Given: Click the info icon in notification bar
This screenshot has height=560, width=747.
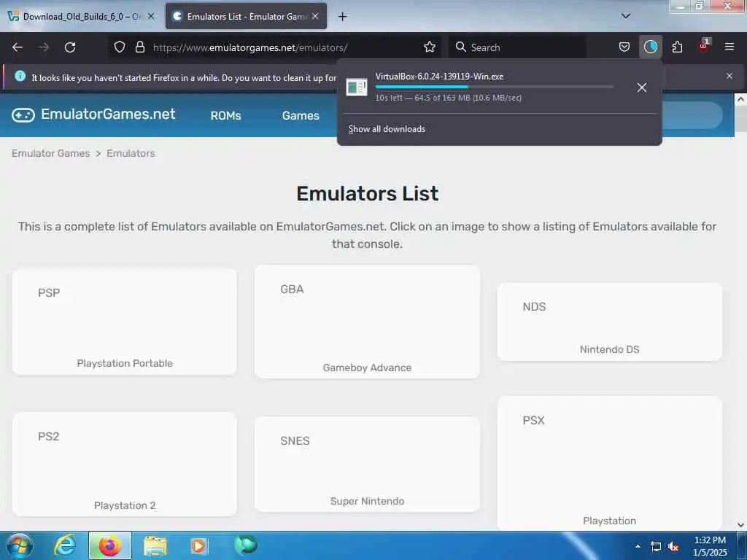Looking at the screenshot, I should pos(20,76).
